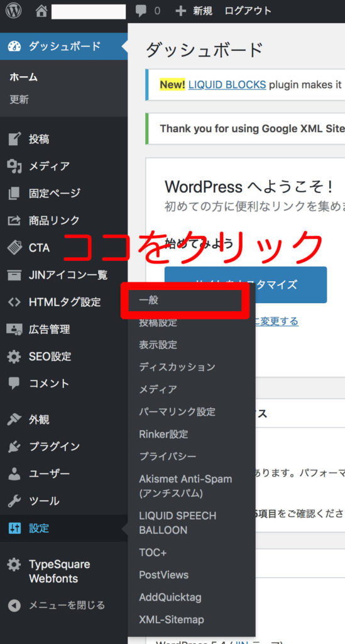Select TOC+ in the submenu
345x644 pixels.
click(153, 553)
